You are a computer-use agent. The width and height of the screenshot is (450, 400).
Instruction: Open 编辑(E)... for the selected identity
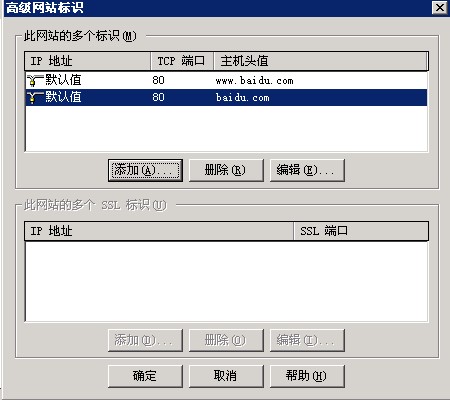tap(307, 170)
